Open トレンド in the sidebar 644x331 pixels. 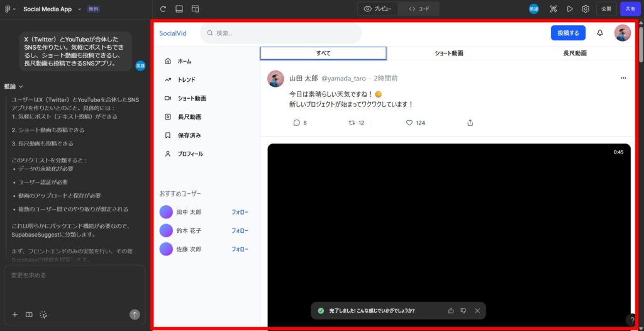pyautogui.click(x=186, y=80)
